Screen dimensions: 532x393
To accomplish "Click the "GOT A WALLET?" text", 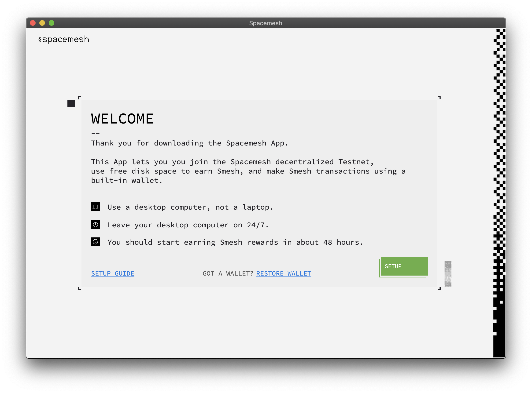I will pyautogui.click(x=228, y=273).
